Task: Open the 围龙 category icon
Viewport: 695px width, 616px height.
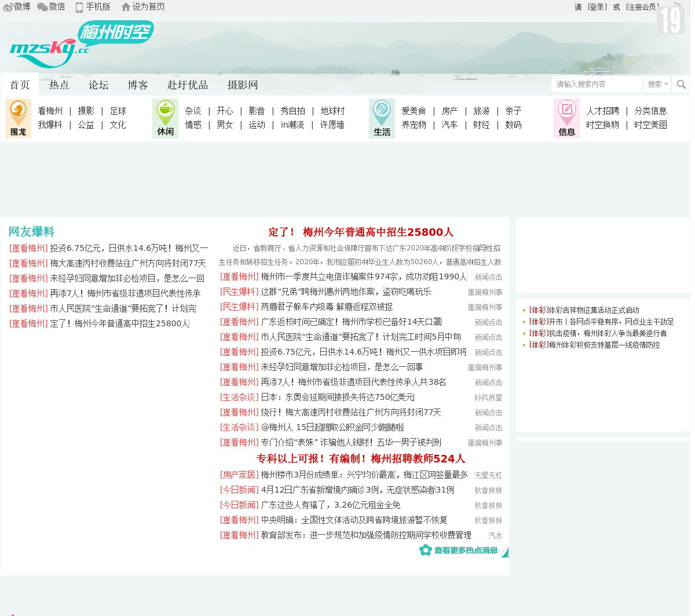Action: (18, 118)
